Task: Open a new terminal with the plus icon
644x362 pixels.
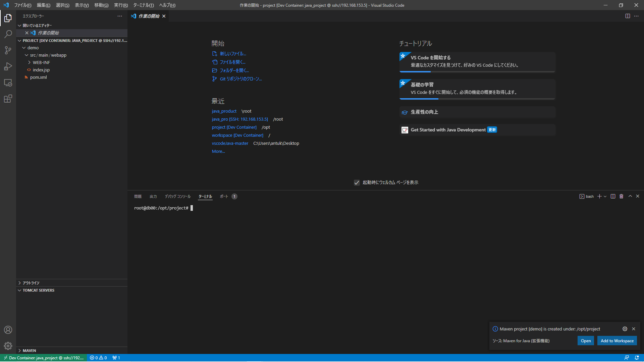Action: [599, 196]
